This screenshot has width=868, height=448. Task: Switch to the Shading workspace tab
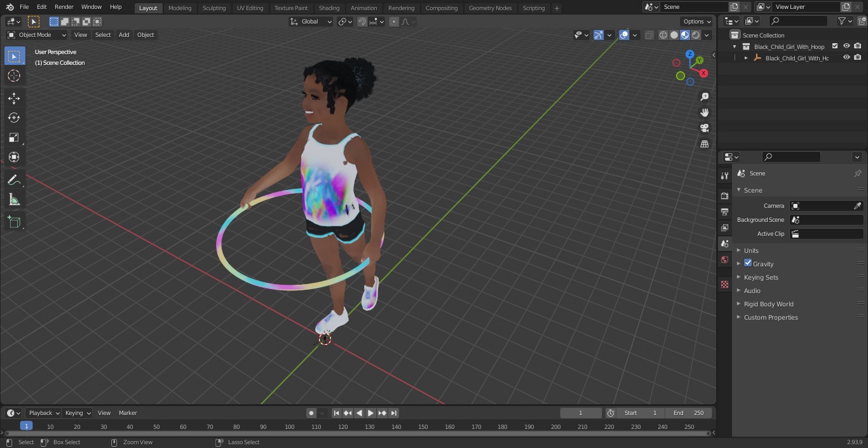click(329, 8)
